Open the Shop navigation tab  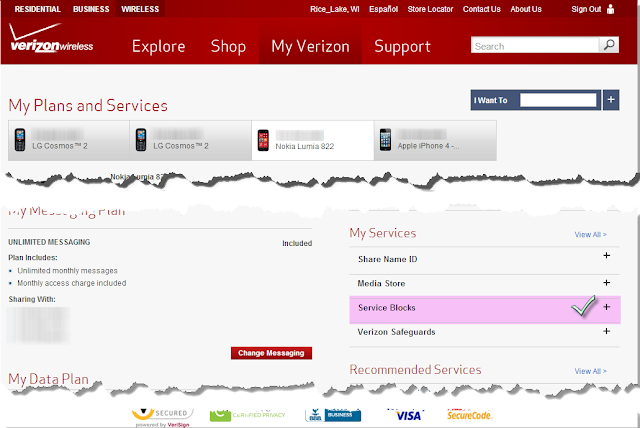[x=228, y=47]
